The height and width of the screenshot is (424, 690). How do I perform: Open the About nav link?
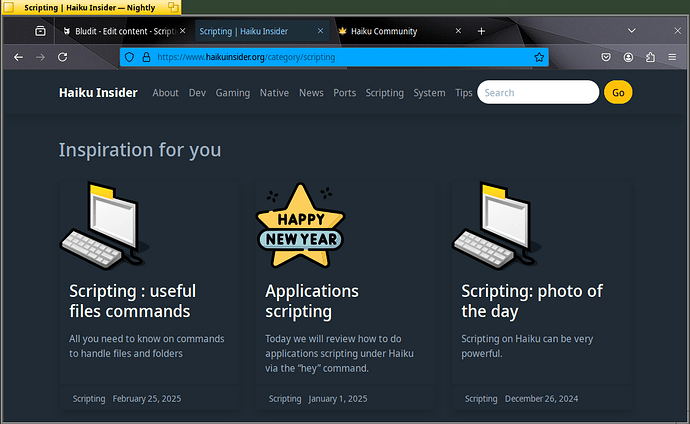[x=165, y=93]
